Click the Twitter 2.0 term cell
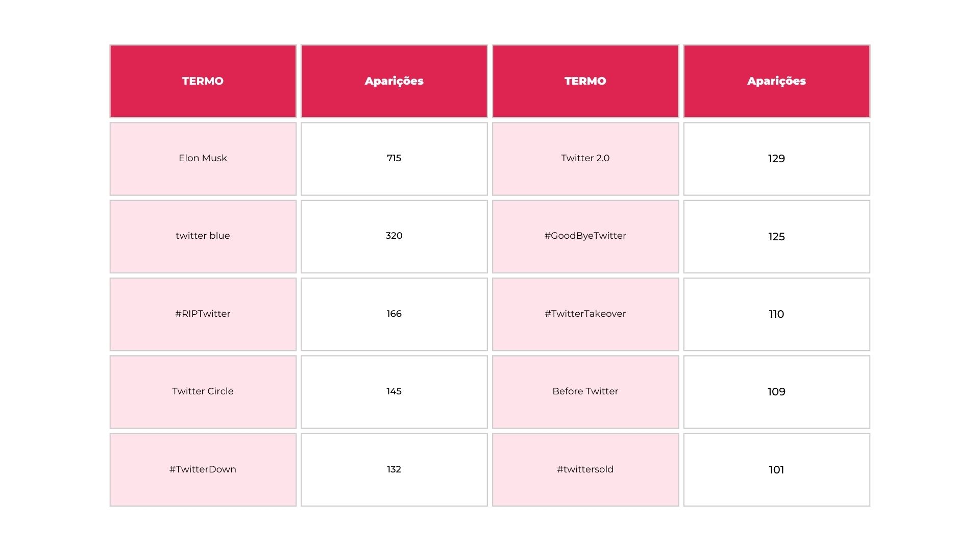This screenshot has width=980, height=551. [x=585, y=158]
